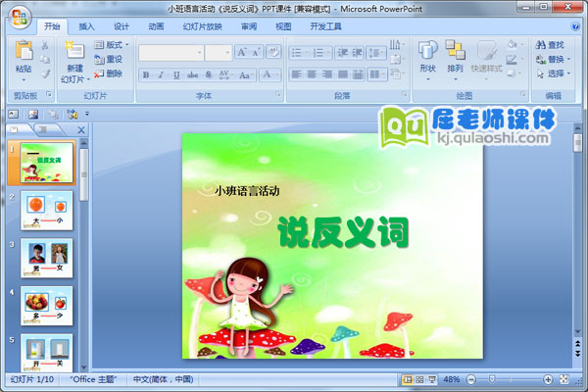Image resolution: width=588 pixels, height=392 pixels.
Task: Align text left
Action: tap(296, 74)
